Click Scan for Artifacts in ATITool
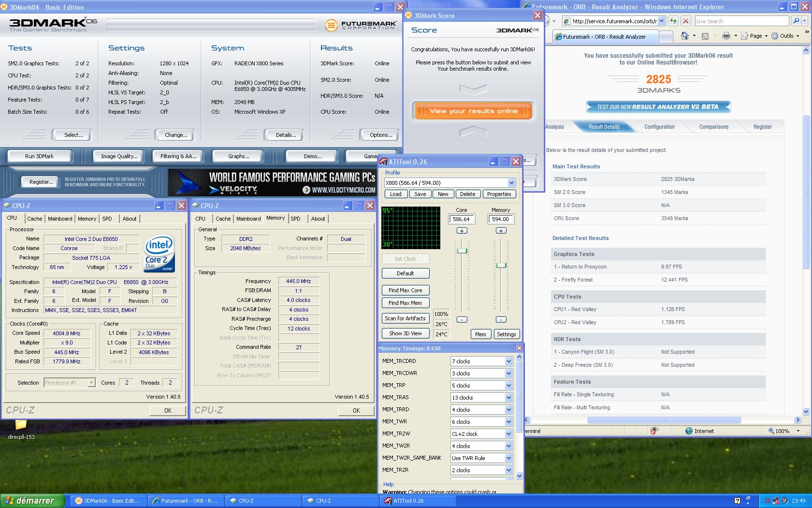 pyautogui.click(x=406, y=318)
